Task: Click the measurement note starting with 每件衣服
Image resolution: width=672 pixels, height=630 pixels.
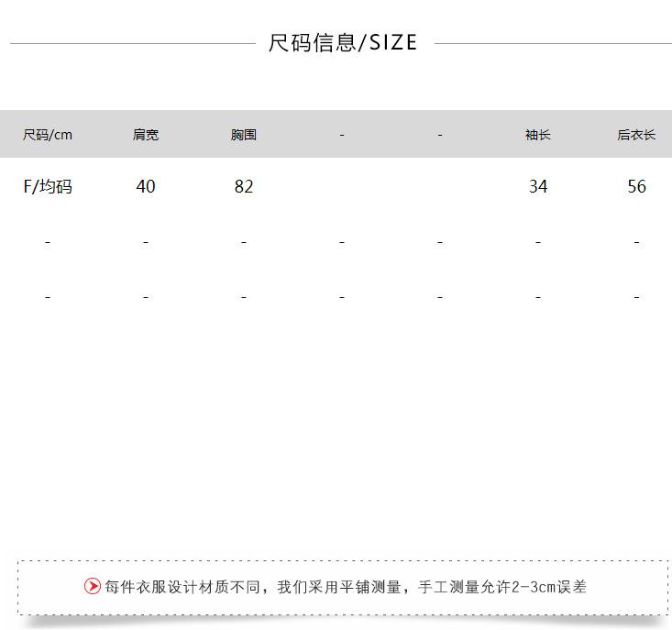Action: (x=345, y=586)
